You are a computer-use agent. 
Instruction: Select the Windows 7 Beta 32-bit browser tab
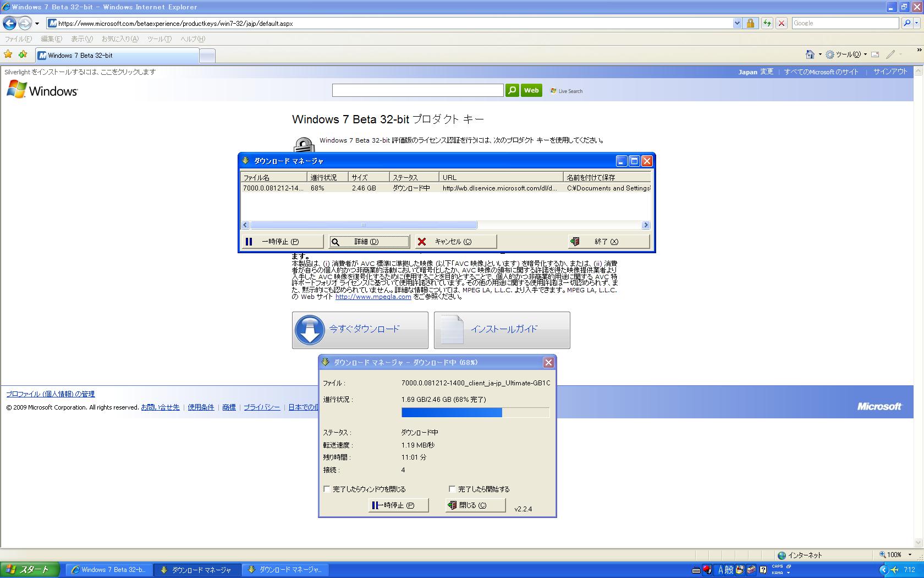pyautogui.click(x=117, y=56)
